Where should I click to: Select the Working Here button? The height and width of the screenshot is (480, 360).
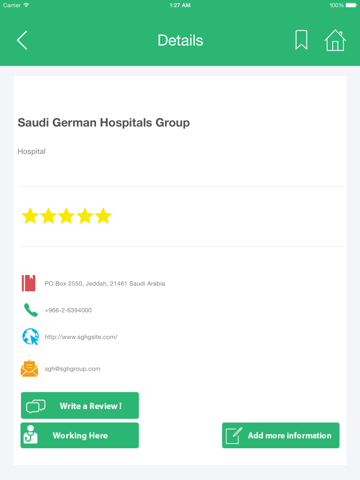point(80,435)
